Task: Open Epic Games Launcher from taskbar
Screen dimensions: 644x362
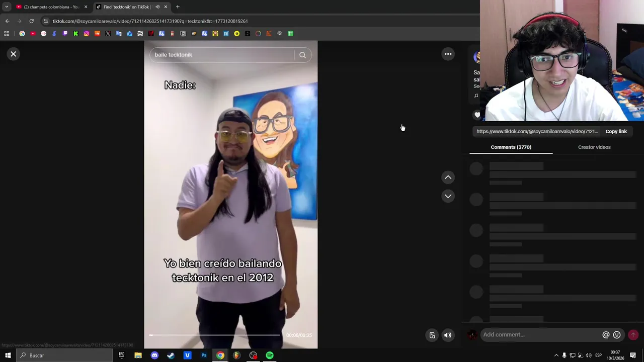Action: pyautogui.click(x=121, y=355)
